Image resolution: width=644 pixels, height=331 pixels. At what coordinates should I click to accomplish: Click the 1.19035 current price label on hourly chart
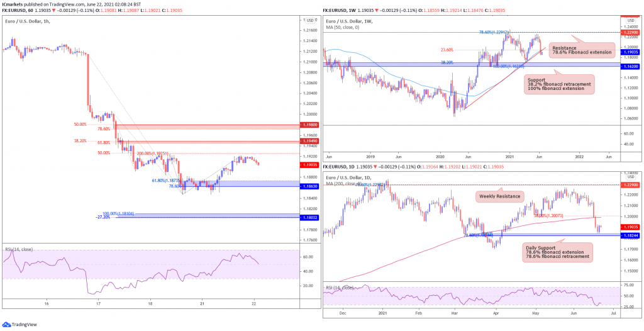[309, 164]
